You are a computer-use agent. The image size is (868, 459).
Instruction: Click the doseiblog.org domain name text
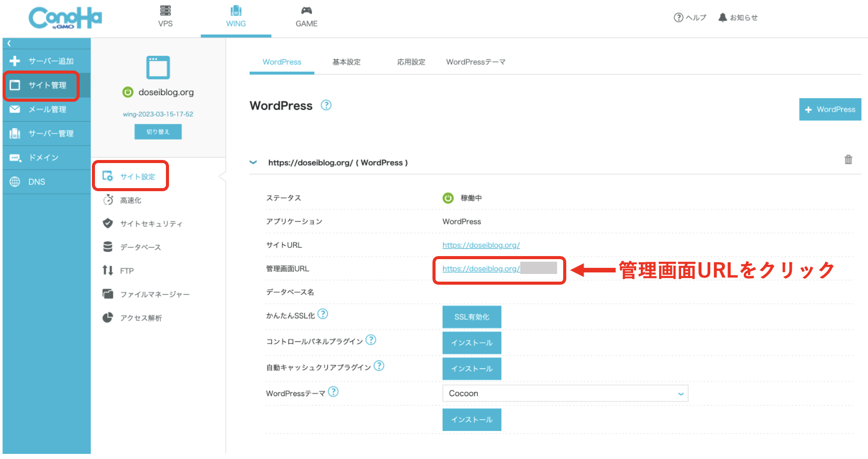coord(166,93)
